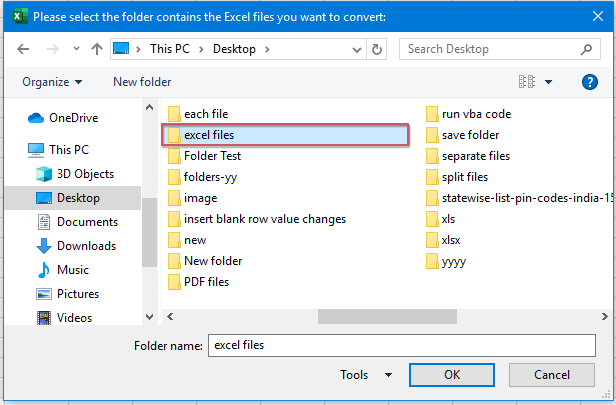Screen dimensions: 616x405
Task: Refresh the Desktop folder listing
Action: pos(377,48)
